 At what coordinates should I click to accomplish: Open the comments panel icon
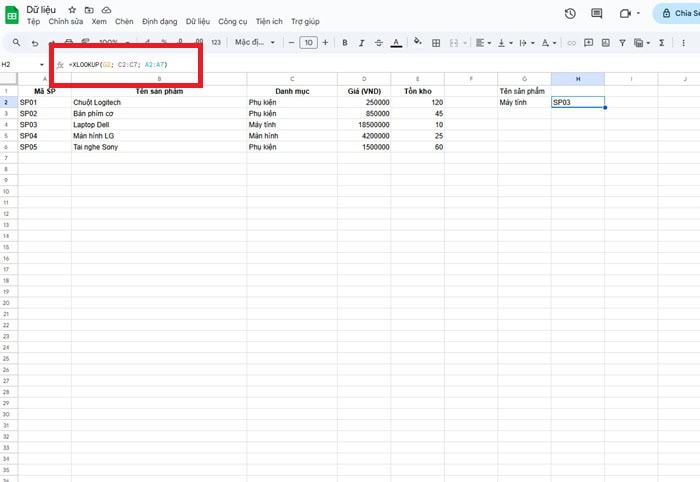[x=596, y=13]
